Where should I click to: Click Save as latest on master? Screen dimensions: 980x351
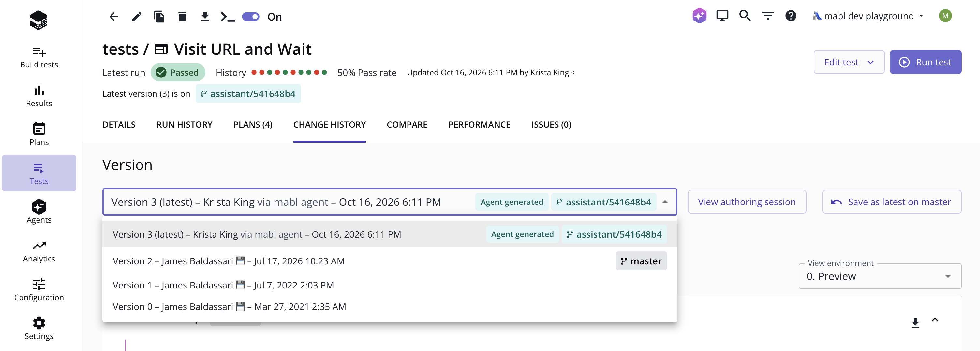pos(891,202)
